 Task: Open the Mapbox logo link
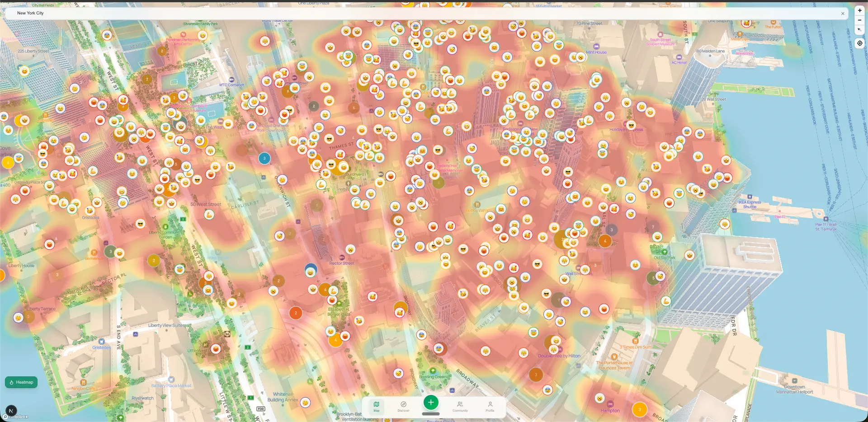point(16,417)
